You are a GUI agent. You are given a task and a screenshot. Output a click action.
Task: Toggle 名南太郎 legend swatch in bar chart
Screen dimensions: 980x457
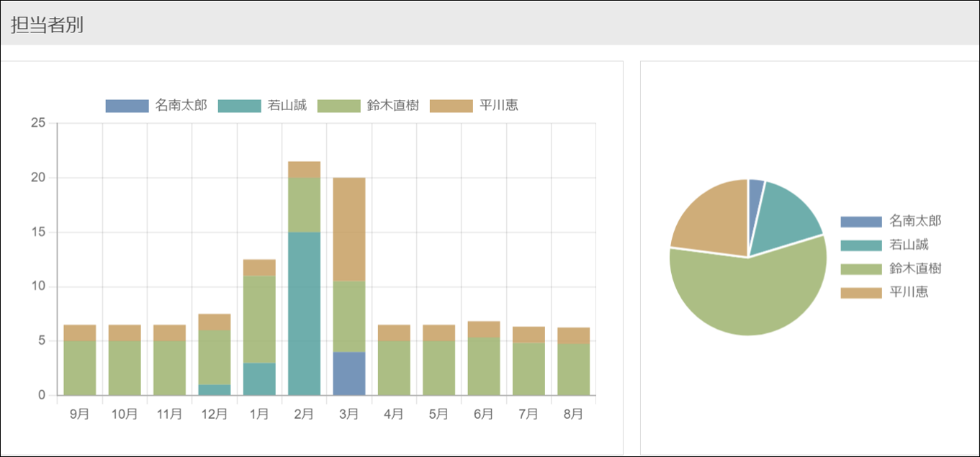point(127,106)
